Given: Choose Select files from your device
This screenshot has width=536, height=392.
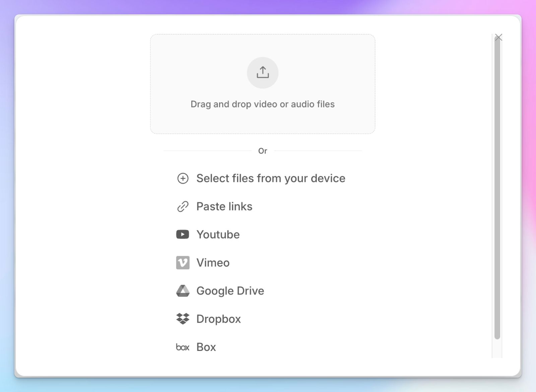Looking at the screenshot, I should pyautogui.click(x=271, y=178).
